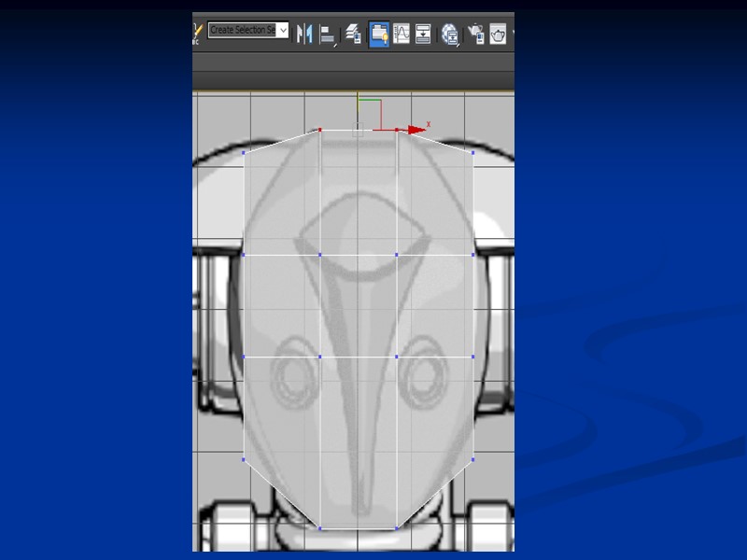The image size is (747, 560).
Task: Open the Curve Editor
Action: 402,34
